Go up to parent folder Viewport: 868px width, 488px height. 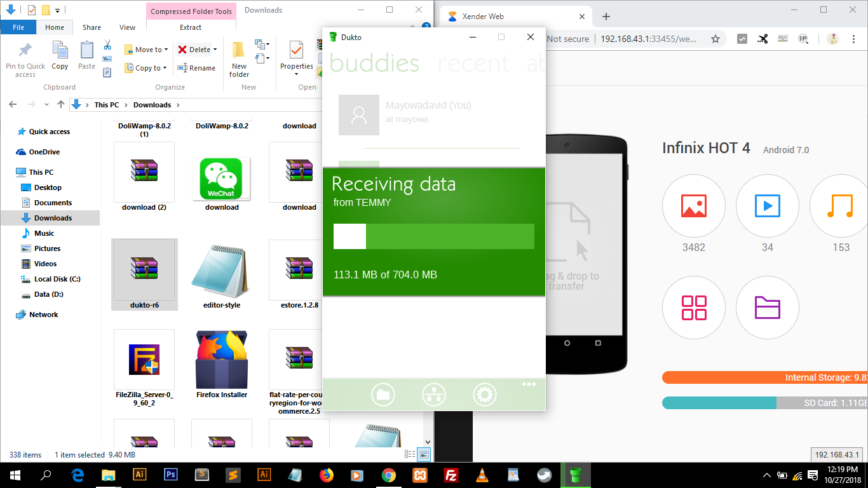point(61,105)
